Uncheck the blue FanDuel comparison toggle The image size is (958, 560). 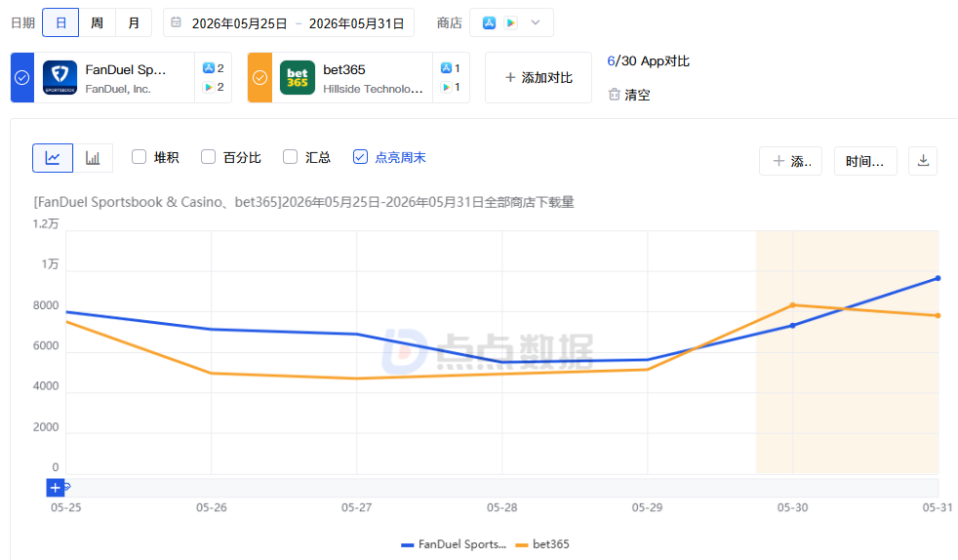(22, 77)
